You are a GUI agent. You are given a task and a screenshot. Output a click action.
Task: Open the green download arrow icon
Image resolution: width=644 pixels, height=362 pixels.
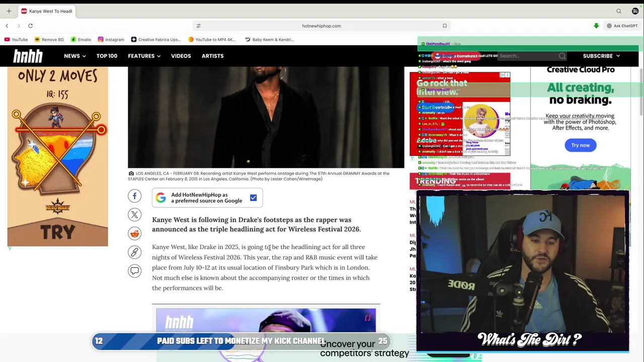(596, 26)
